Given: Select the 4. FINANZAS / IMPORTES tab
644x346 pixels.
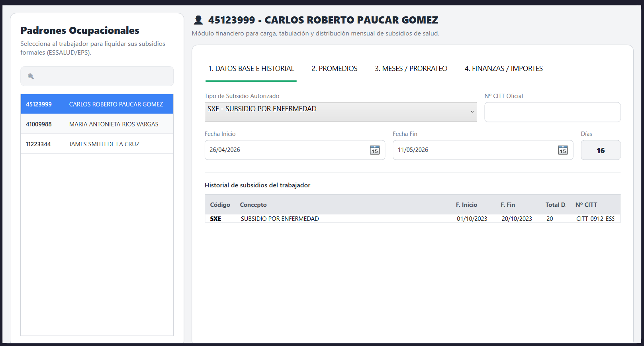Looking at the screenshot, I should (x=503, y=69).
